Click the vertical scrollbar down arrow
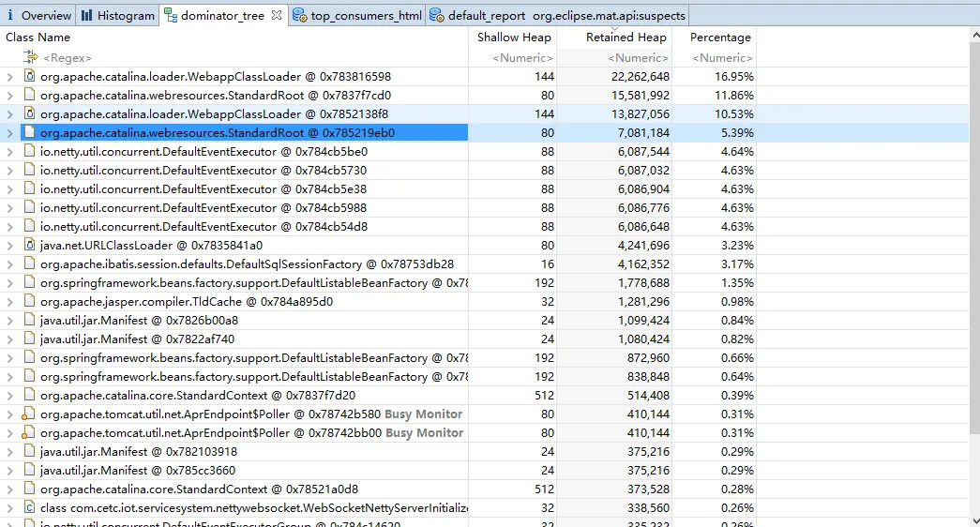Image resolution: width=980 pixels, height=527 pixels. [974, 520]
